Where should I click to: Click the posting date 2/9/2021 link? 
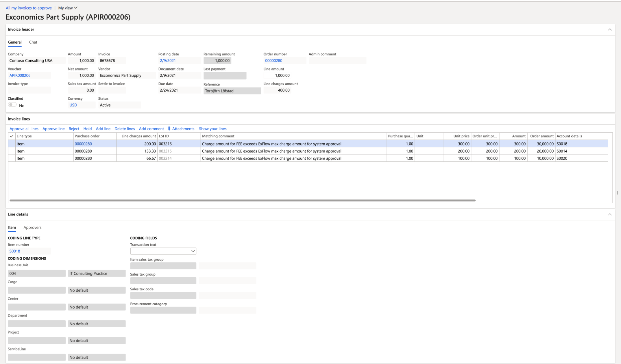tap(168, 61)
